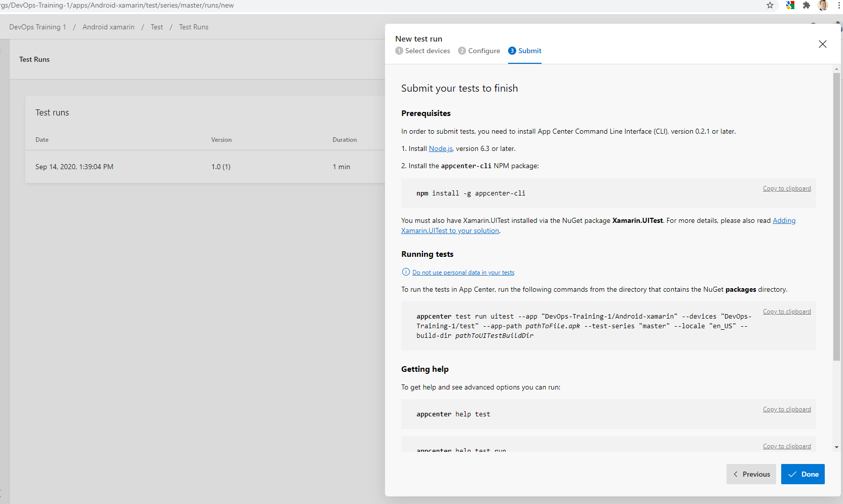Open the Sep 14, 2020 test run row
Screen dimensions: 843x504
click(205, 167)
